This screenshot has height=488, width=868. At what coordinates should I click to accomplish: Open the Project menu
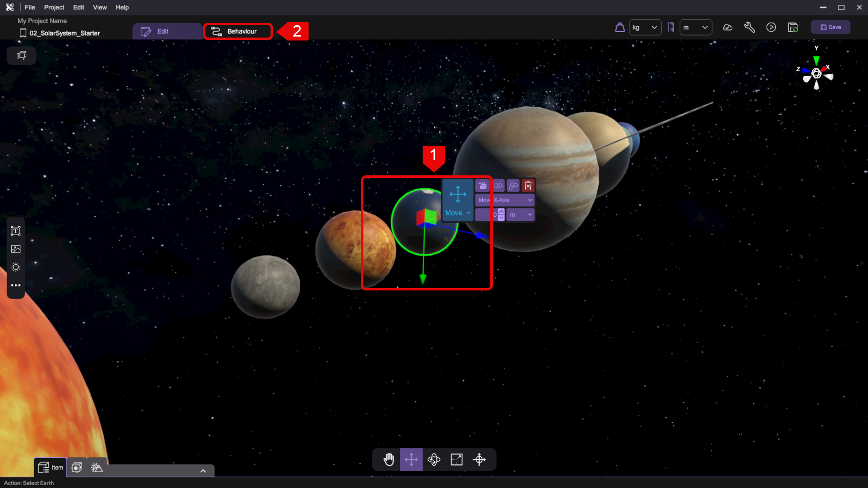pyautogui.click(x=54, y=7)
